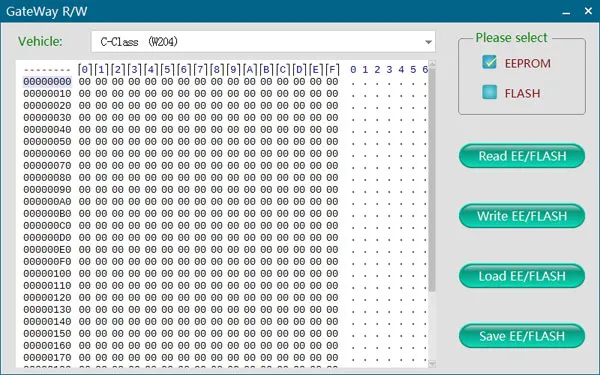
Task: Select address row 00000050
Action: 47,142
